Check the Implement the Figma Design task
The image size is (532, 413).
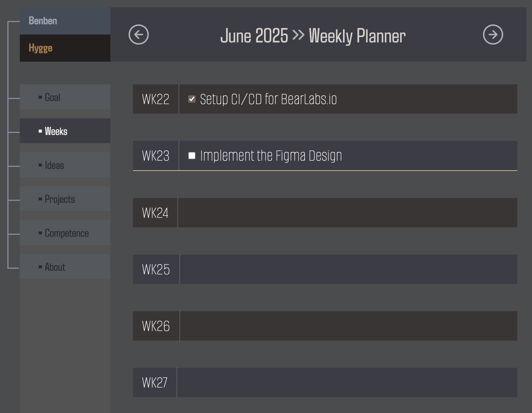192,156
